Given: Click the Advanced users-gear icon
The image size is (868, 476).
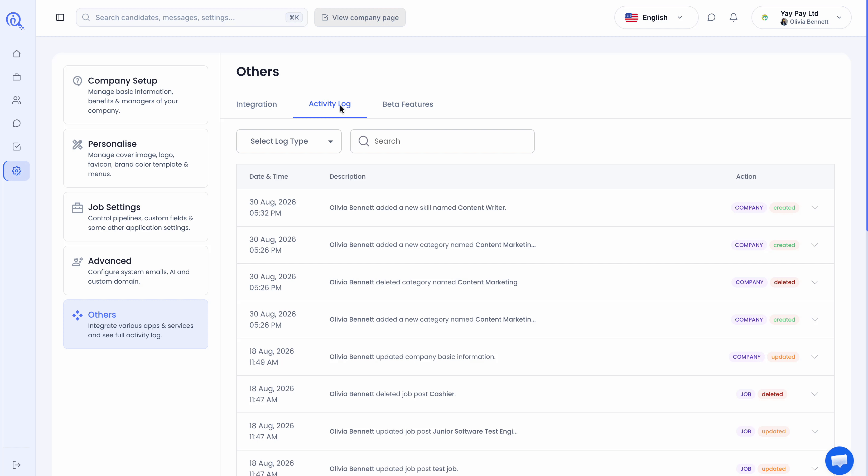Looking at the screenshot, I should click(78, 261).
